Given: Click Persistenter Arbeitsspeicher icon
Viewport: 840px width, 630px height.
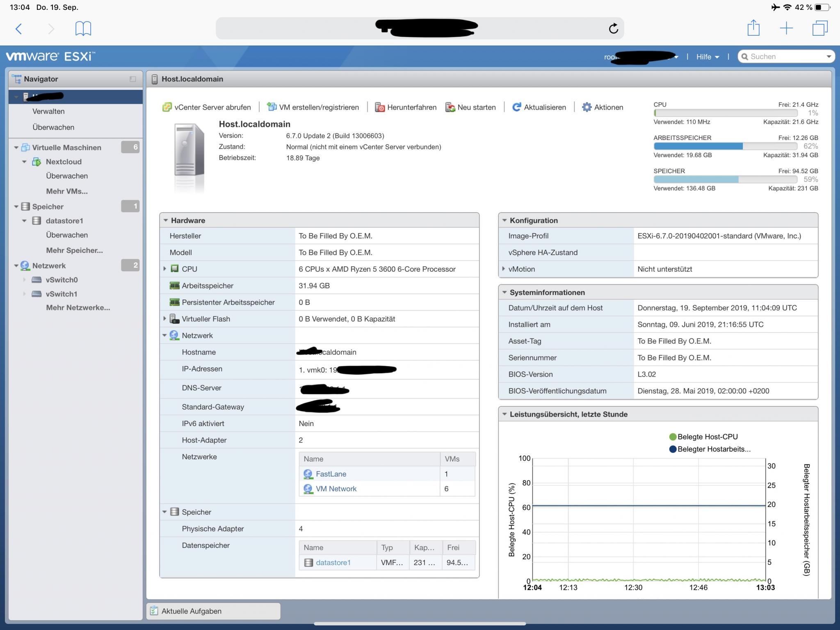Looking at the screenshot, I should click(x=174, y=302).
